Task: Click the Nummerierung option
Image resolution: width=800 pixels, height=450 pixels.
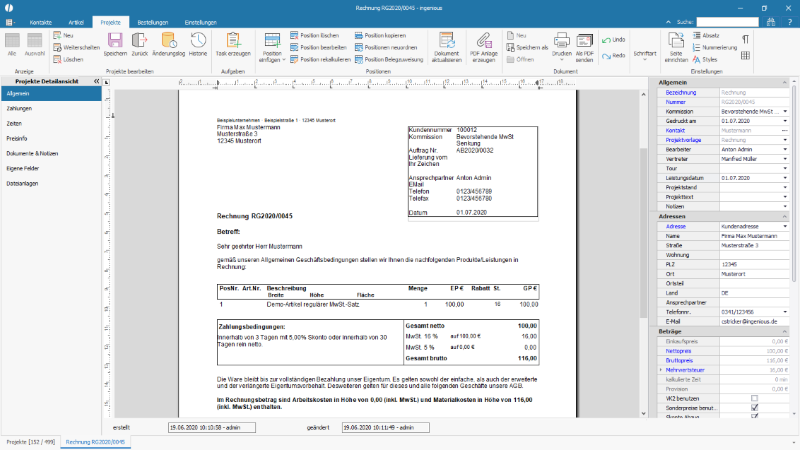Action: coord(715,47)
